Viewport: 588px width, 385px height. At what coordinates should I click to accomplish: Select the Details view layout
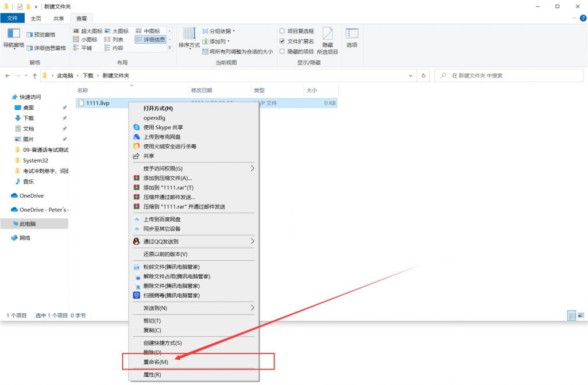pos(150,40)
